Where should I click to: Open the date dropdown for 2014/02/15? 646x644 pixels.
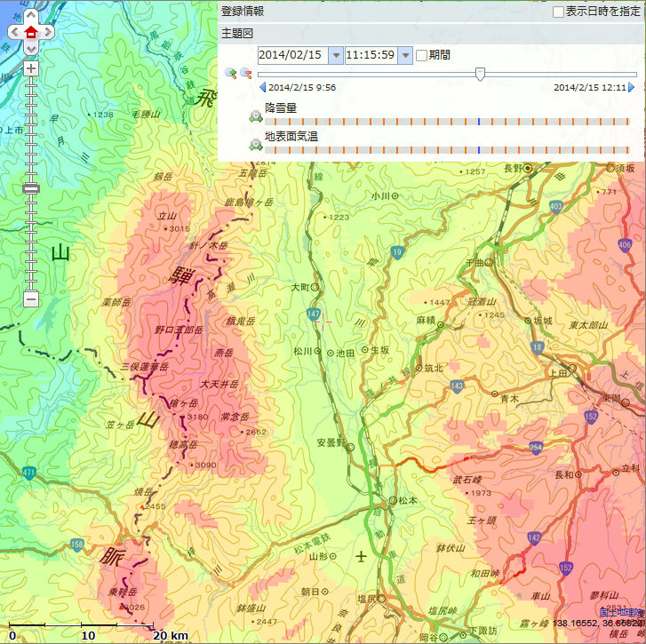click(x=336, y=55)
